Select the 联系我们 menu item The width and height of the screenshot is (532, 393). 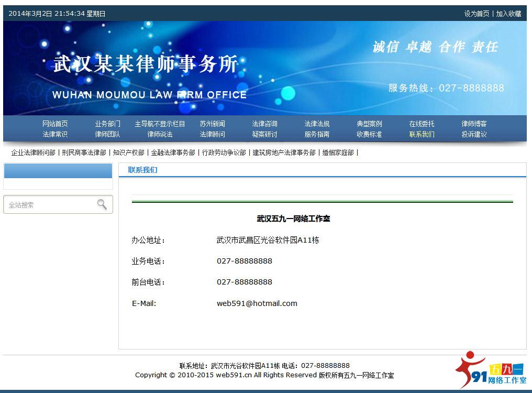421,135
